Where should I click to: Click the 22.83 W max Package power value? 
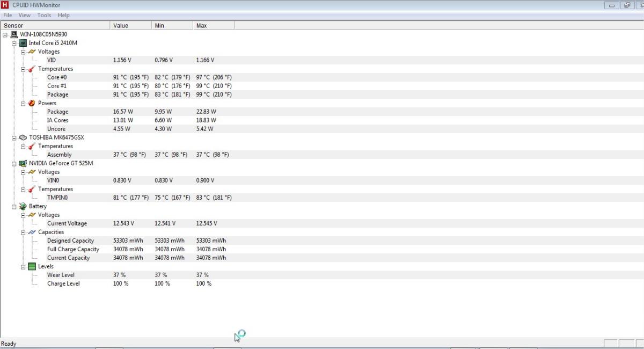point(206,112)
